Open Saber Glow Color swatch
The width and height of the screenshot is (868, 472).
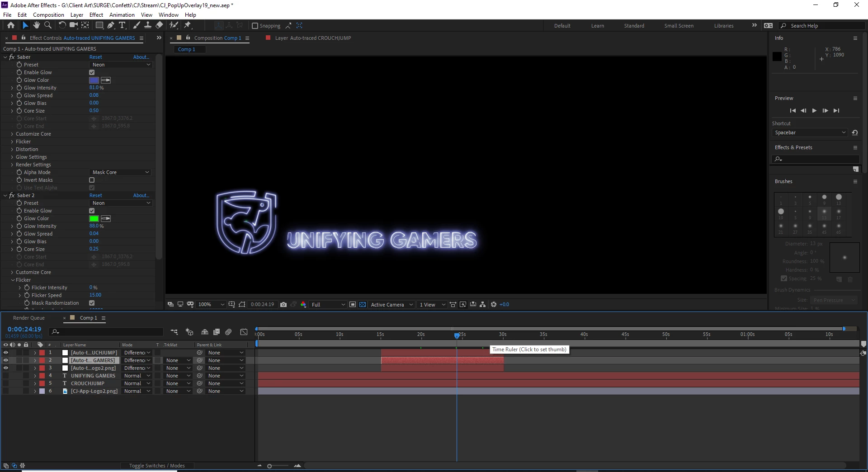click(94, 80)
